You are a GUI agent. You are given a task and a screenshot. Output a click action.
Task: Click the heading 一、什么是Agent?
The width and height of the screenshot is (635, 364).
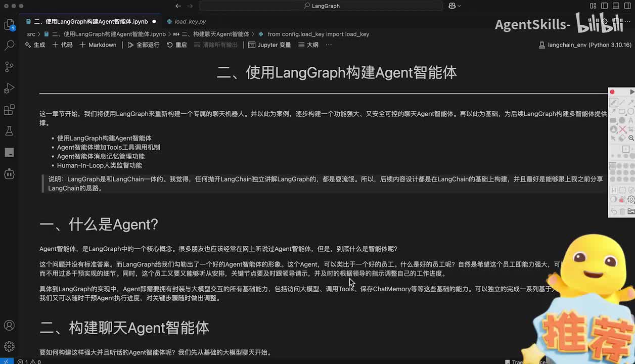99,224
